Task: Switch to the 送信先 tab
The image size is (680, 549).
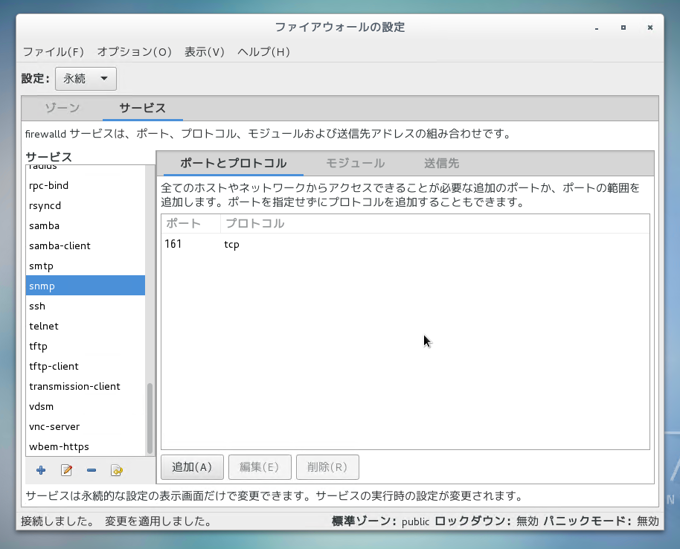Action: click(x=441, y=163)
